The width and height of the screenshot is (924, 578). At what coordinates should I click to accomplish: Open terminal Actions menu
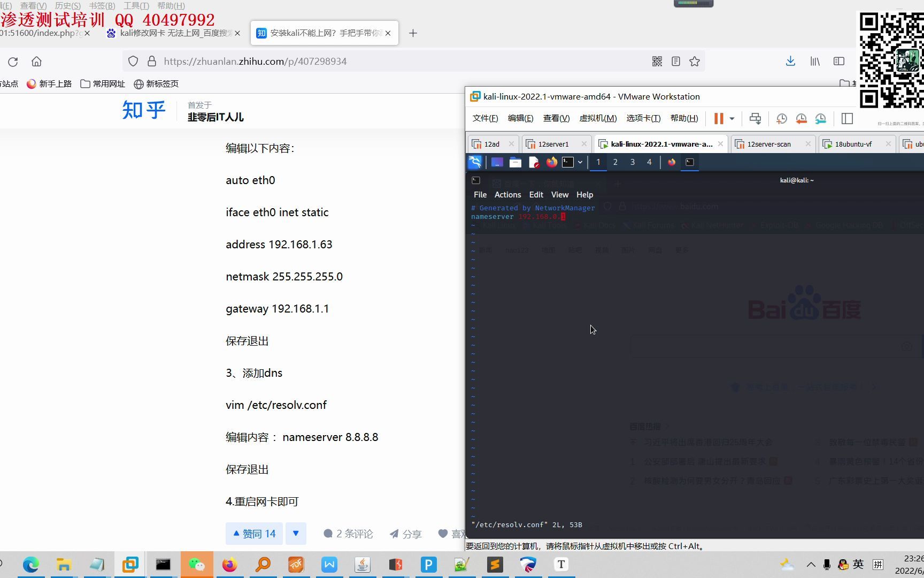tap(507, 195)
